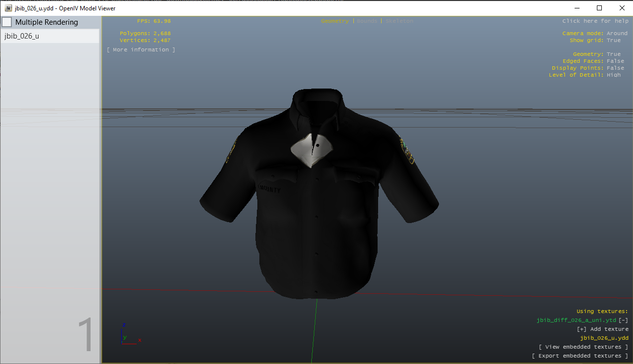Click the Add texture button

point(603,329)
